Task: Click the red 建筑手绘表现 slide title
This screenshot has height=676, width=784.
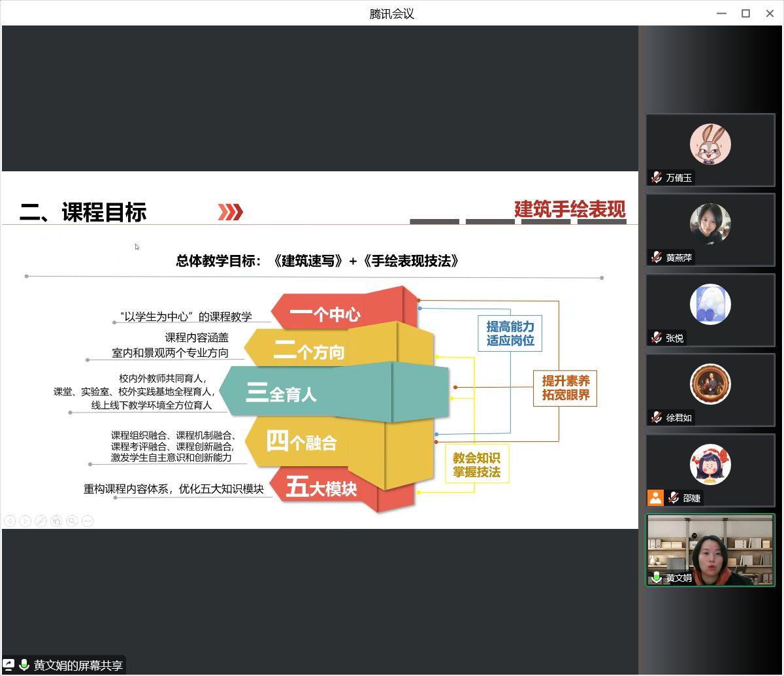Action: tap(570, 209)
